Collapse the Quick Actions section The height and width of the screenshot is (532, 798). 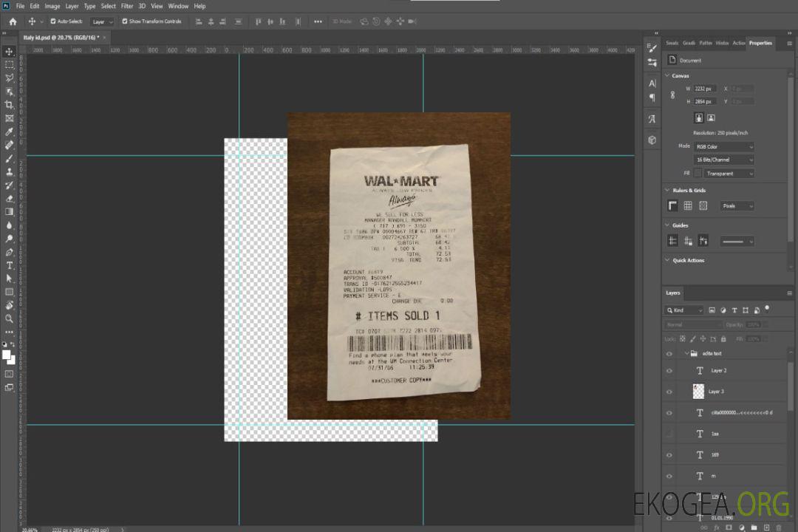(667, 260)
